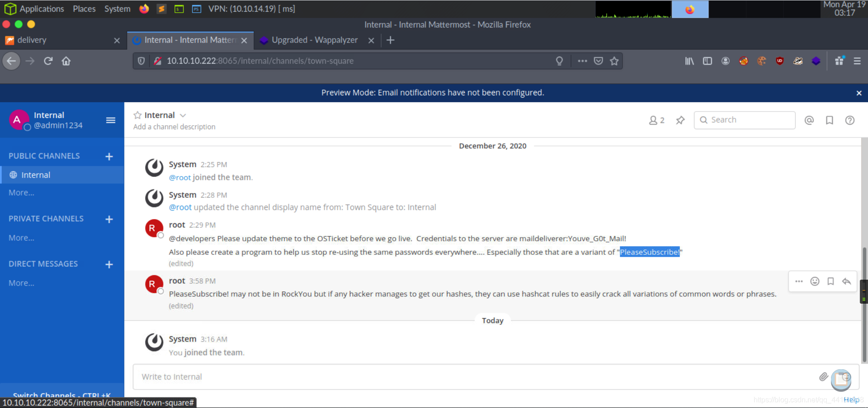Expand the Internal channel header dropdown
The height and width of the screenshot is (408, 868).
(183, 116)
